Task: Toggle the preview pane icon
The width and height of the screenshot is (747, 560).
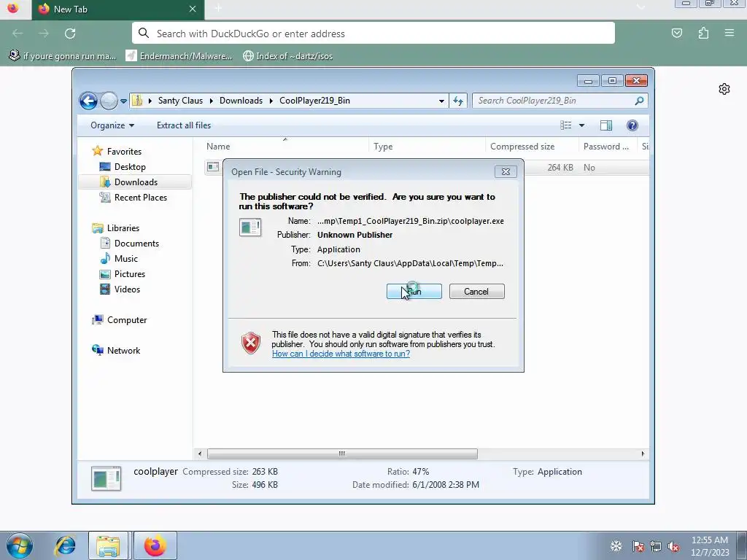Action: [x=606, y=125]
